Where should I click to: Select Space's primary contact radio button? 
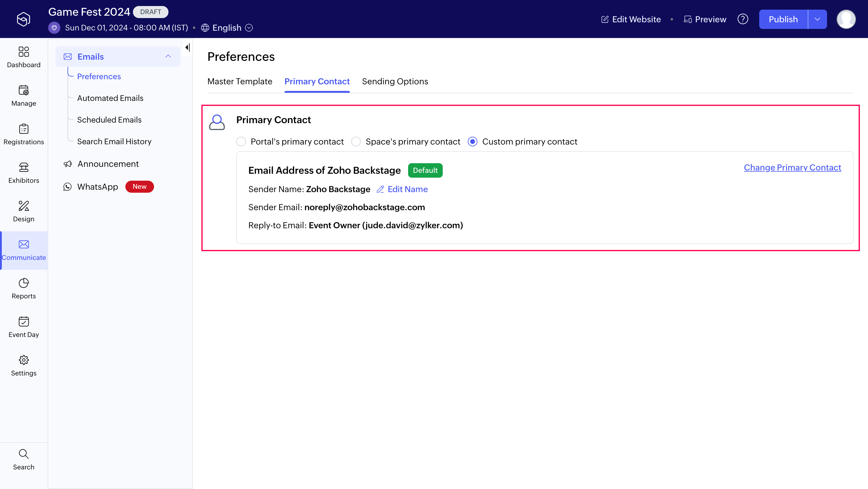click(356, 142)
